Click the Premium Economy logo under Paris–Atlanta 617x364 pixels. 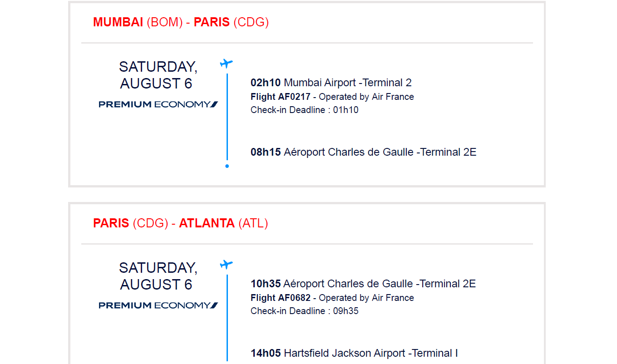point(158,305)
